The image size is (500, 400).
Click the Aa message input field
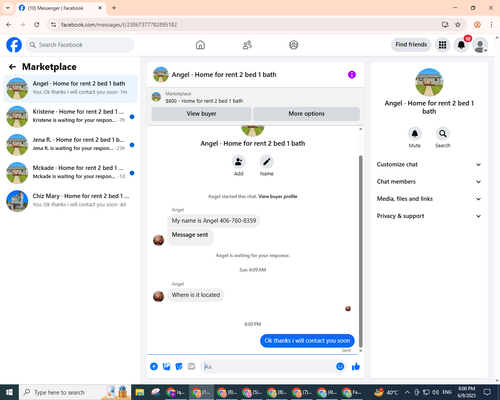click(267, 367)
